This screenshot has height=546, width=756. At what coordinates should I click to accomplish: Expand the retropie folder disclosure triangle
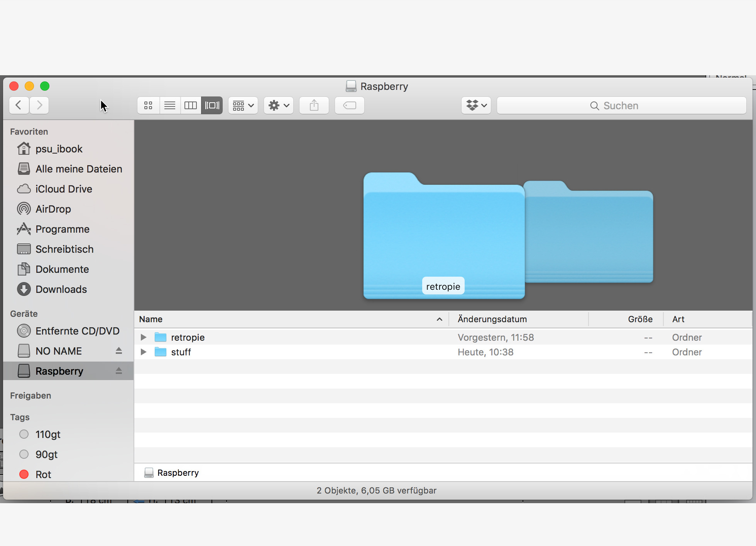(143, 337)
